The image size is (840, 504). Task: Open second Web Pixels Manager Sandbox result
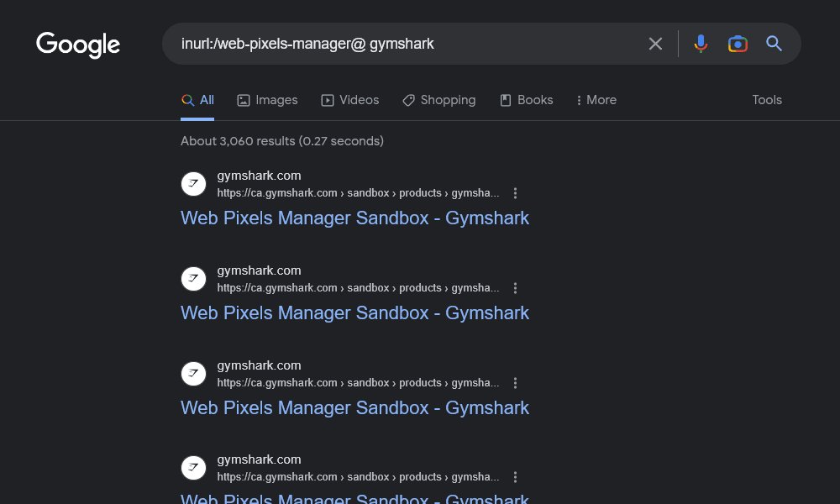tap(354, 312)
